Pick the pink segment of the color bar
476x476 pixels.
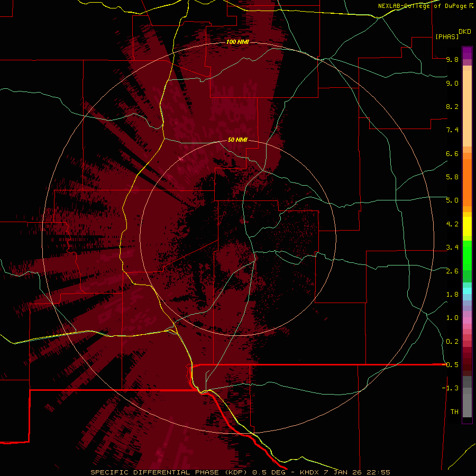pyautogui.click(x=467, y=321)
